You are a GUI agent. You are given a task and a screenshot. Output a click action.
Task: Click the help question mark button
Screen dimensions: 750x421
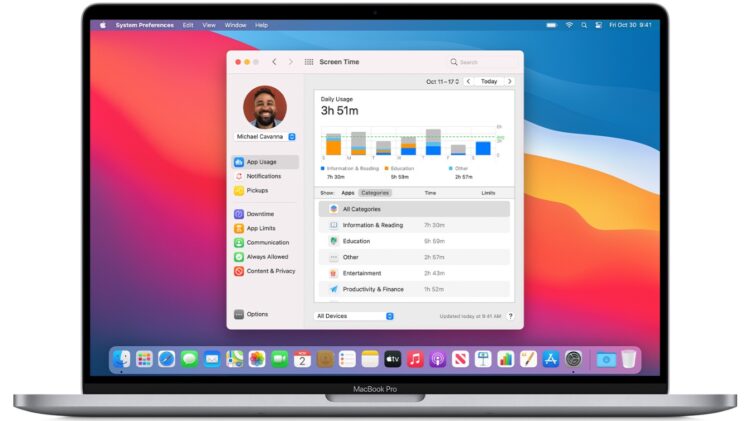510,316
